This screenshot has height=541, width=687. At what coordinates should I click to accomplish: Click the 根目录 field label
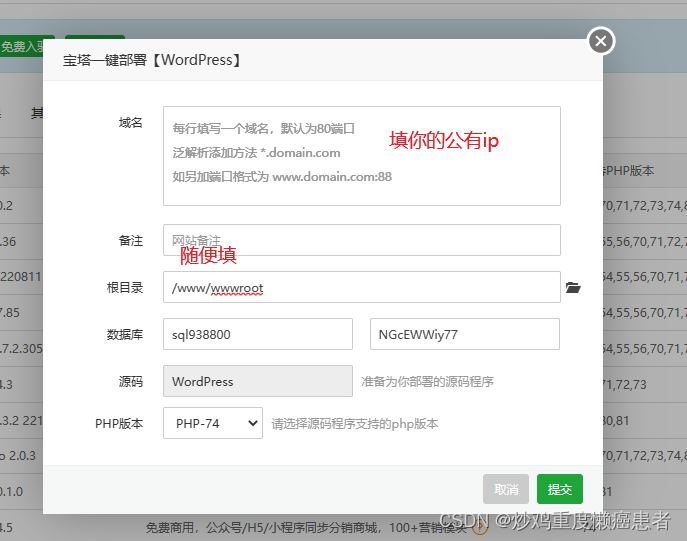125,288
